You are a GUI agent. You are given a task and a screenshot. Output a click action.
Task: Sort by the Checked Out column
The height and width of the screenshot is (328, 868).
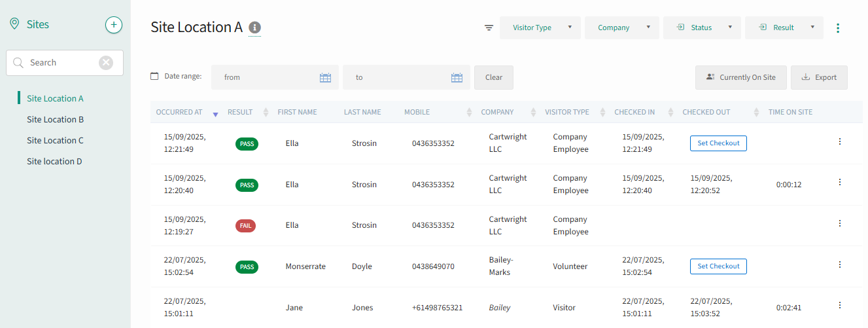point(757,113)
